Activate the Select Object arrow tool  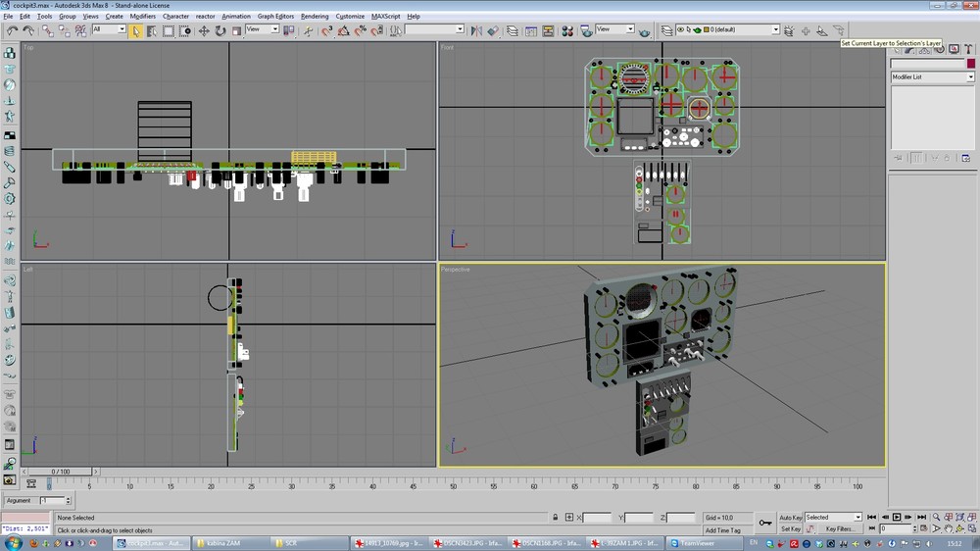point(136,30)
